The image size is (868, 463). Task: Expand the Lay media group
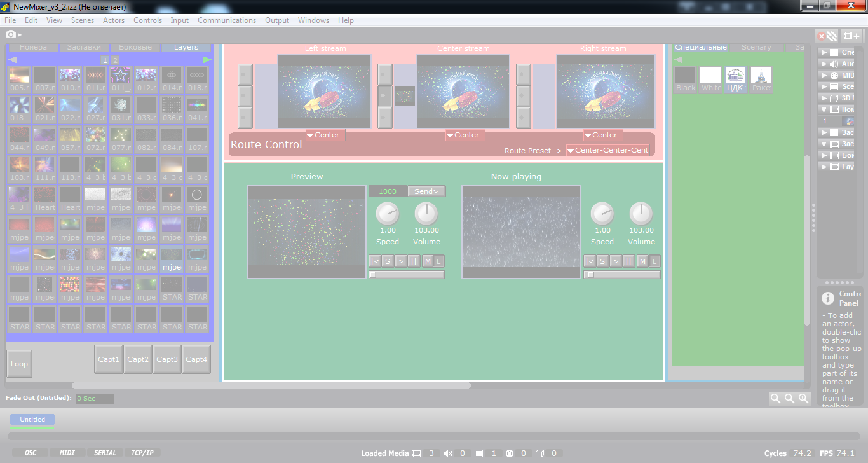[x=824, y=167]
